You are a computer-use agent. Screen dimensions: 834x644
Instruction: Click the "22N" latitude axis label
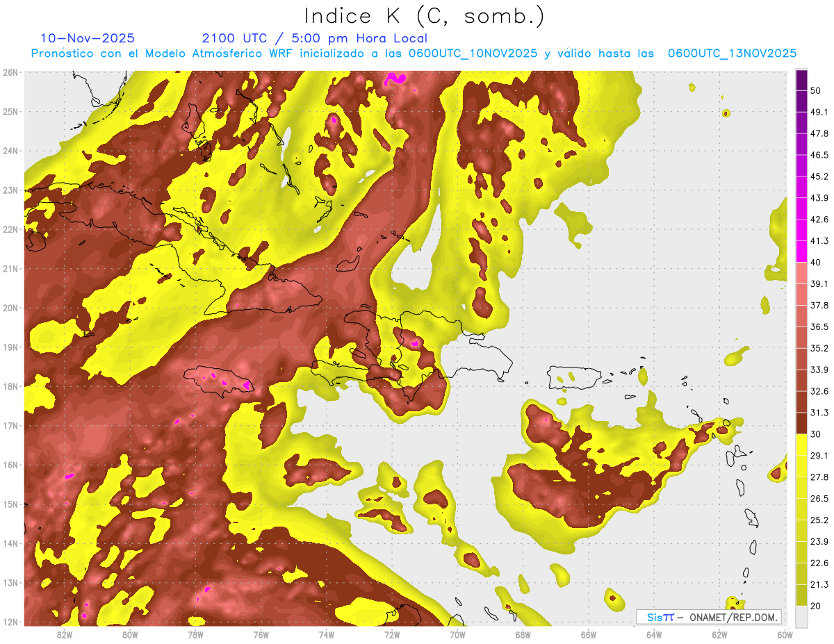tap(10, 229)
